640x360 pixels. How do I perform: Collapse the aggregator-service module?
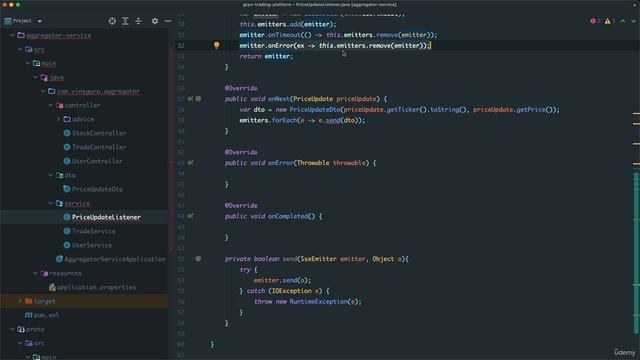click(12, 36)
